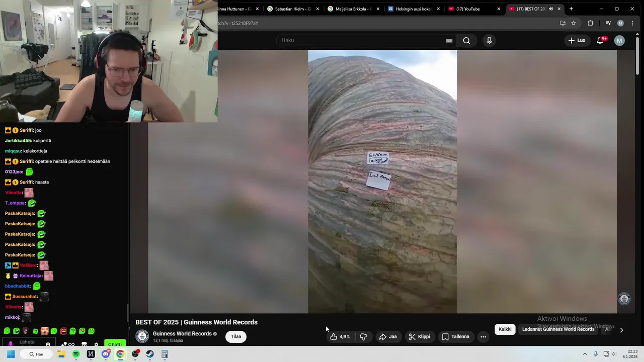This screenshot has width=644, height=362.
Task: Open the Chrome extensions puzzle icon
Action: coord(591,23)
